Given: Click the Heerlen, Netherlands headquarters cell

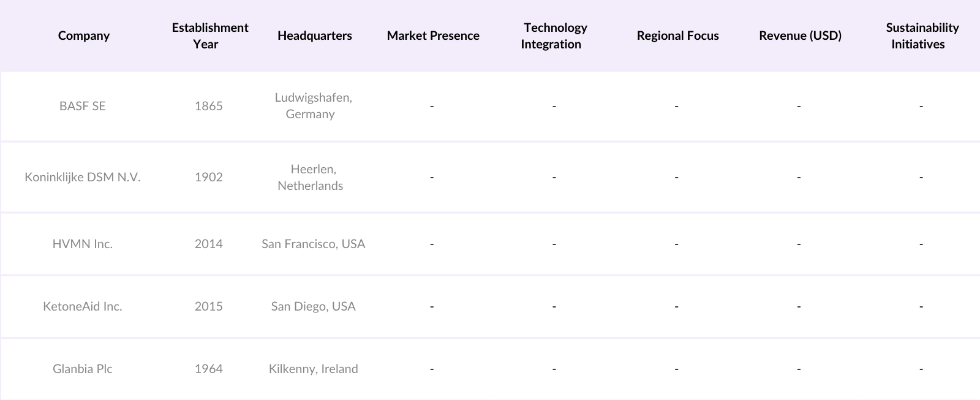Looking at the screenshot, I should point(312,177).
